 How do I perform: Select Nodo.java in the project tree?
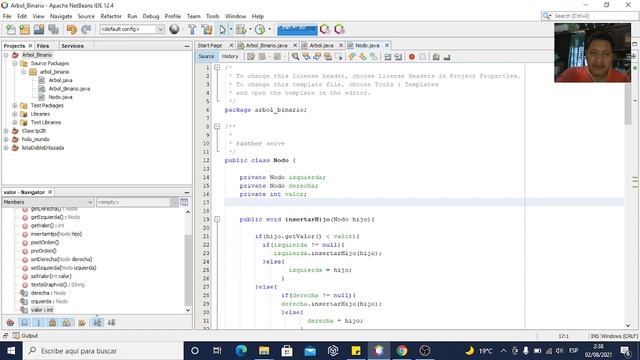tap(60, 97)
